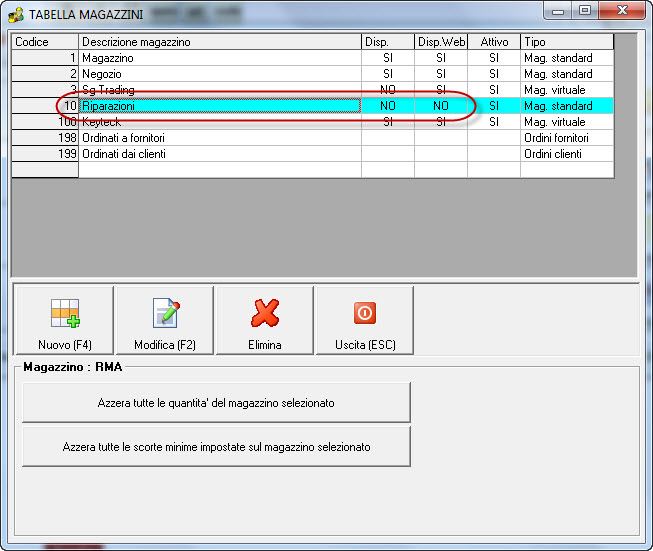Click the 'Elimina' button label

(x=265, y=345)
